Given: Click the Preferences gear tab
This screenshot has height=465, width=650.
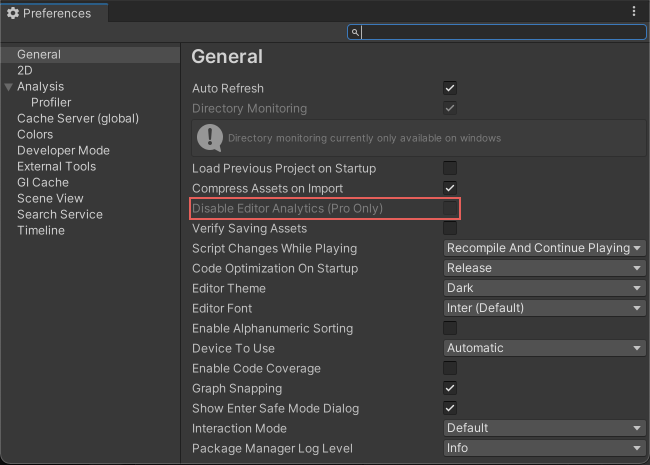Looking at the screenshot, I should (x=50, y=13).
